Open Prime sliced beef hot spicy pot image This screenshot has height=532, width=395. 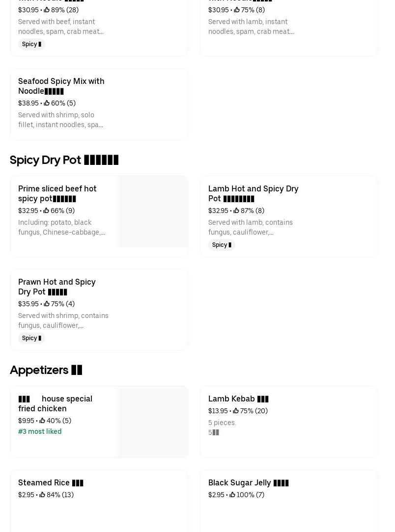pos(152,212)
